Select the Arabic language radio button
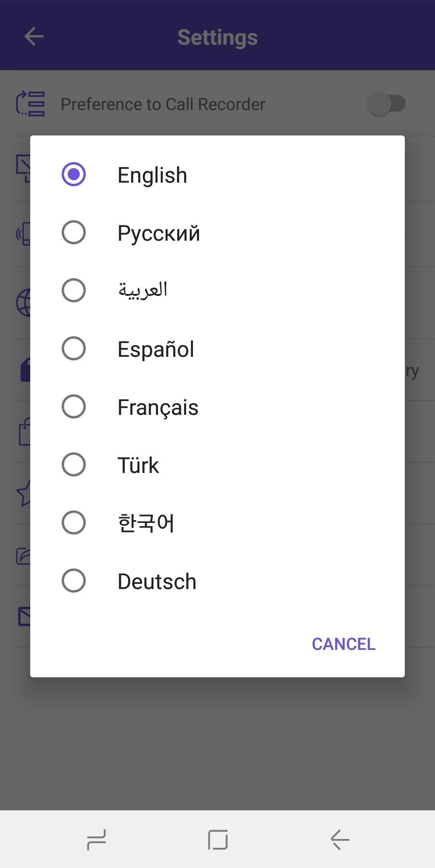This screenshot has height=868, width=435. click(x=74, y=290)
